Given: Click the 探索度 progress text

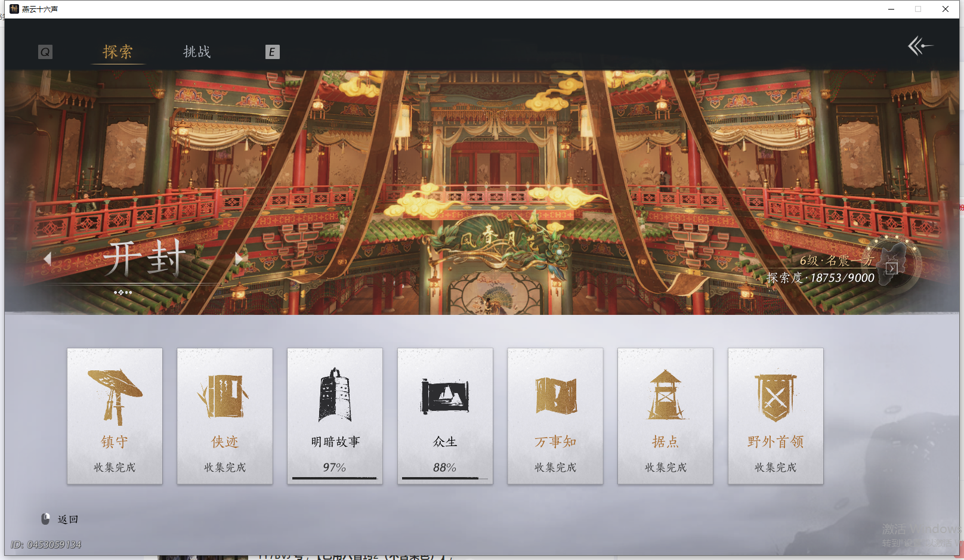Looking at the screenshot, I should 820,278.
